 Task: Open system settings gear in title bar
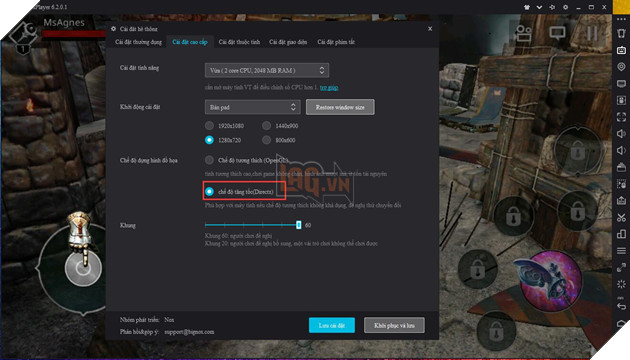[x=565, y=7]
